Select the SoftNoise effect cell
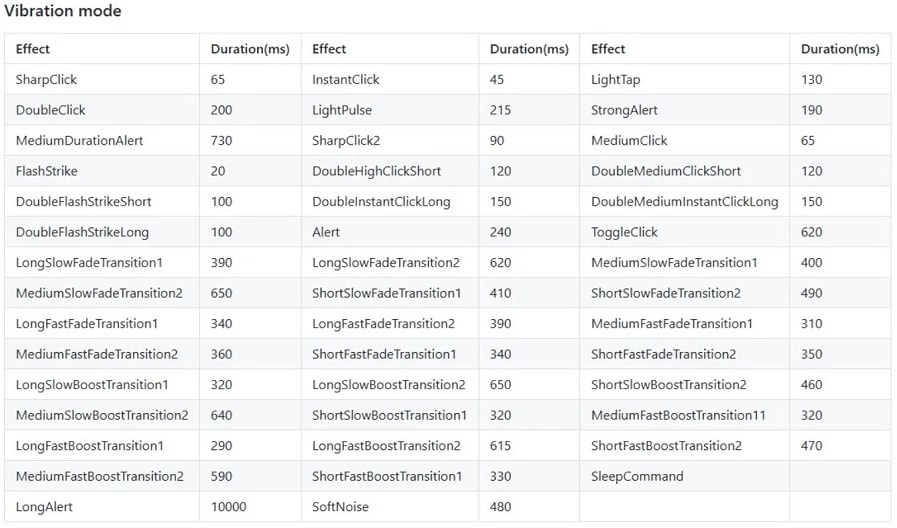 click(341, 507)
